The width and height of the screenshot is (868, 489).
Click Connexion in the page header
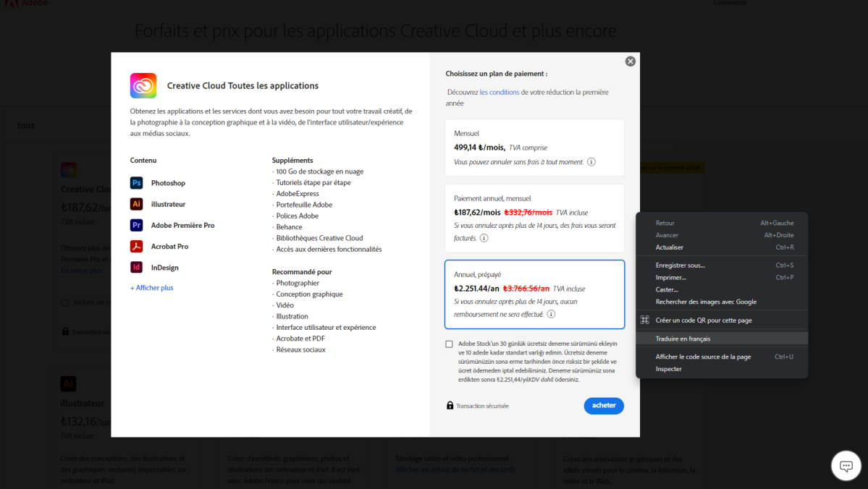729,4
